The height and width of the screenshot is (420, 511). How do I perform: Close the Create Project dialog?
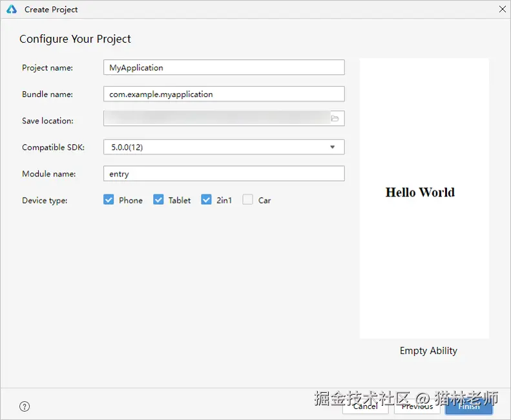502,9
